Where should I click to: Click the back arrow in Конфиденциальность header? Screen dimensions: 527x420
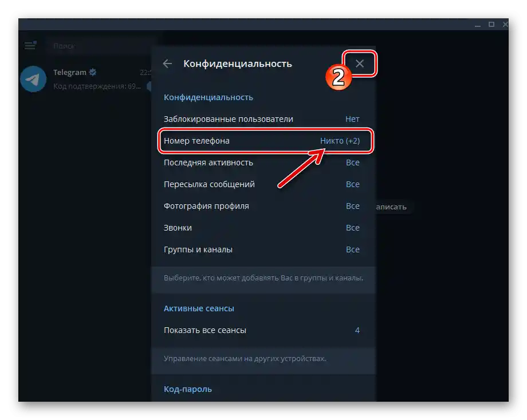[167, 64]
